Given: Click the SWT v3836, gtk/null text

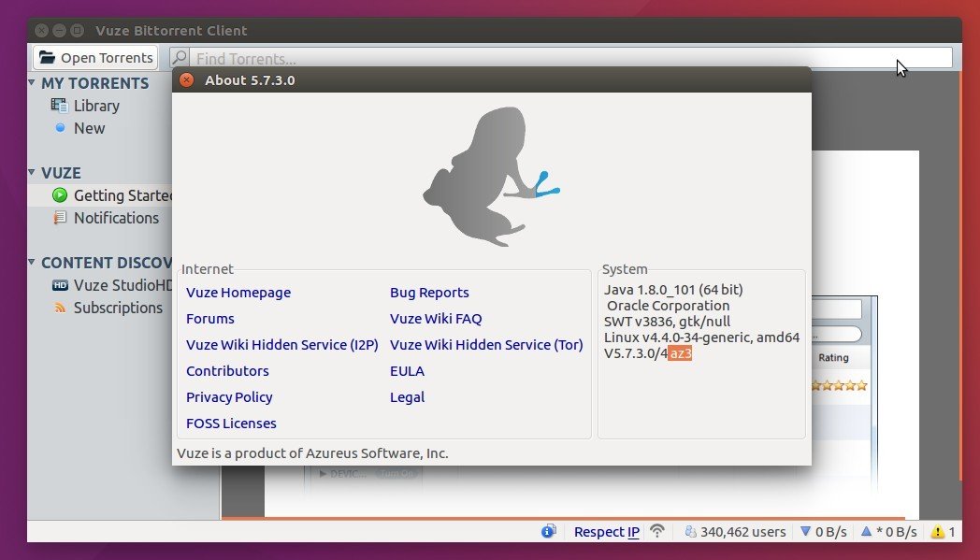Looking at the screenshot, I should click(x=667, y=322).
